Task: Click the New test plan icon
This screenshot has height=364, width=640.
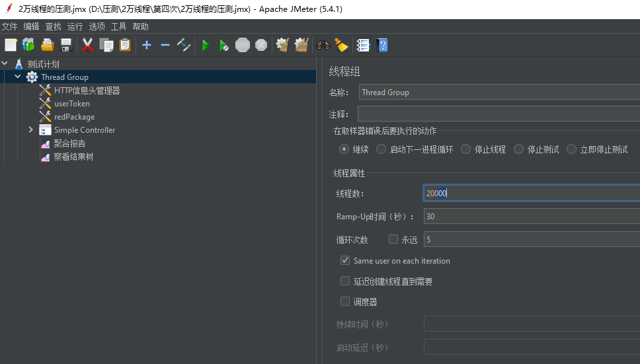Action: point(11,45)
